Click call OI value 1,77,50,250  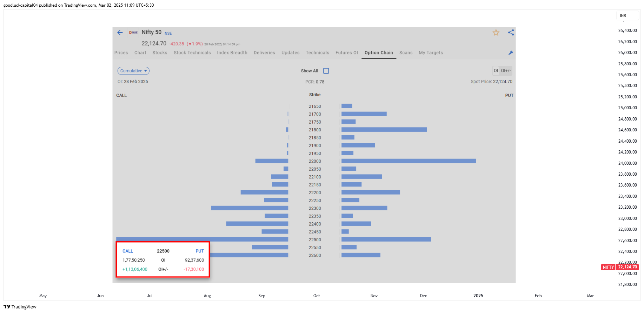134,260
